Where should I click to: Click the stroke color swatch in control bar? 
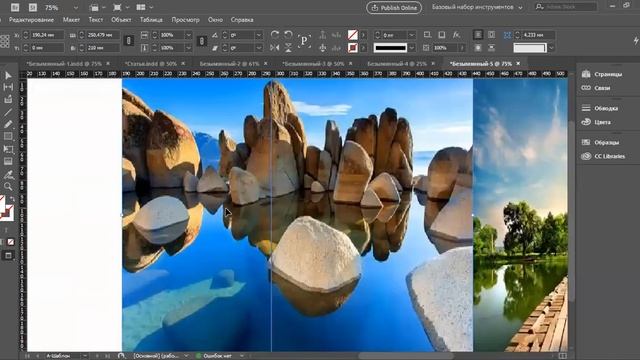pyautogui.click(x=353, y=48)
